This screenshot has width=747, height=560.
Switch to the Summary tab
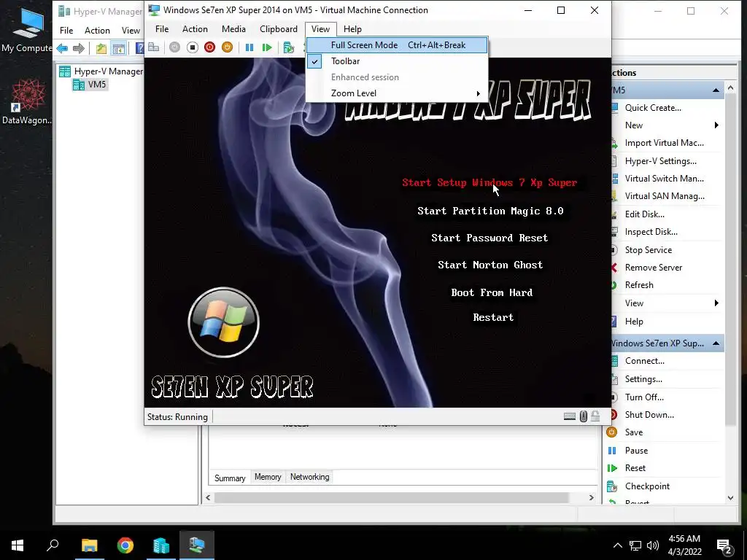(230, 478)
